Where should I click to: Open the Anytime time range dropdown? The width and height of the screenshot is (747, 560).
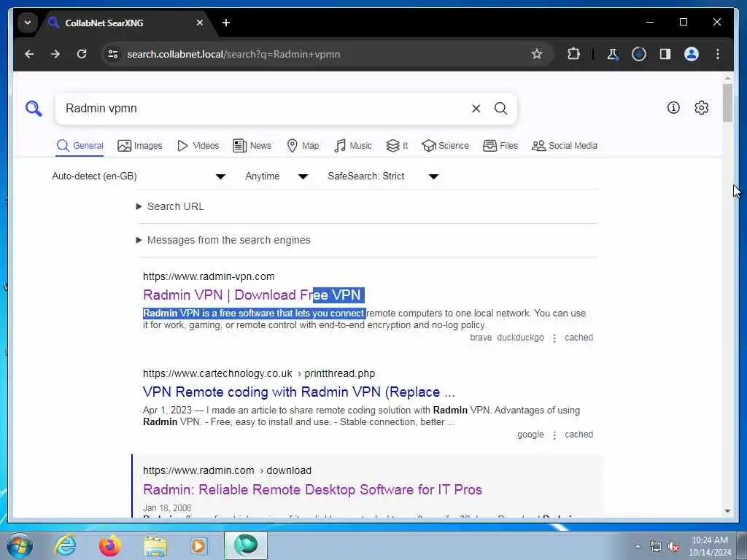point(276,176)
